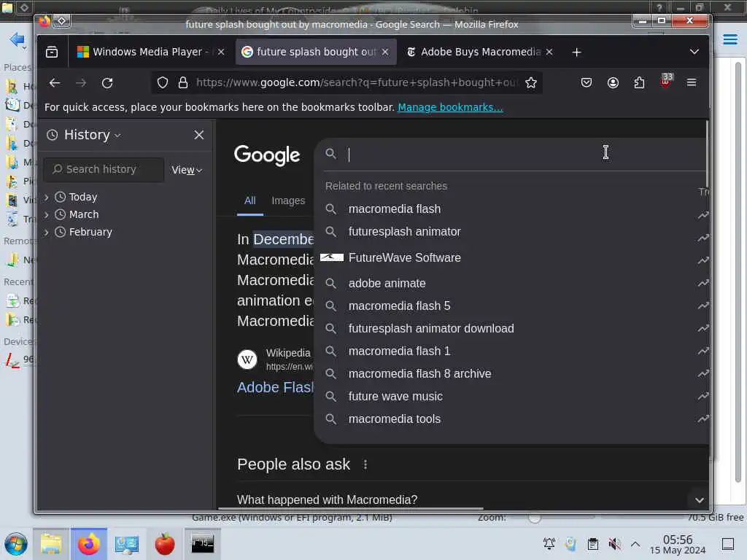Screen dimensions: 747x560
Task: Open the red apple taskbar icon
Action: [x=165, y=544]
